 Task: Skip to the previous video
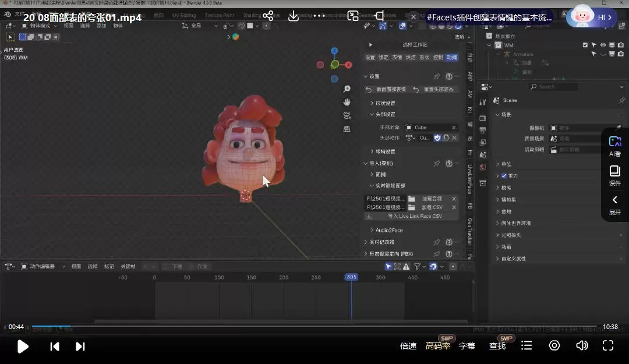tap(55, 347)
